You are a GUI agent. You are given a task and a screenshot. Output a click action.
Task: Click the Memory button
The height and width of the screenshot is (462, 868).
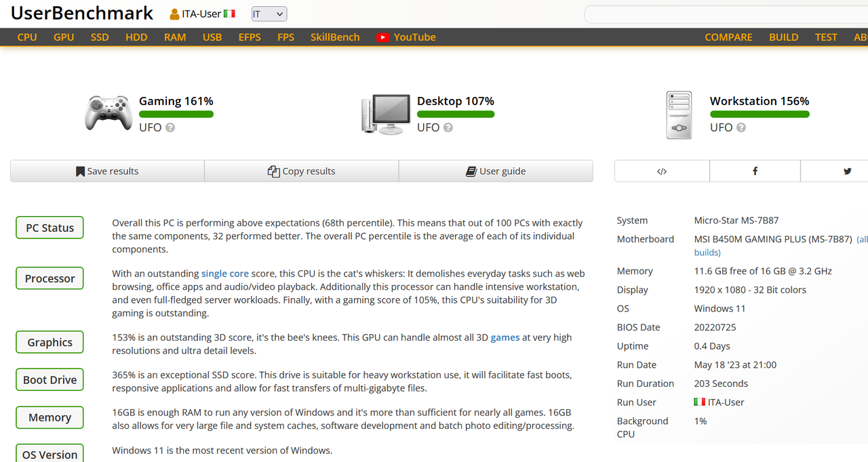[50, 417]
